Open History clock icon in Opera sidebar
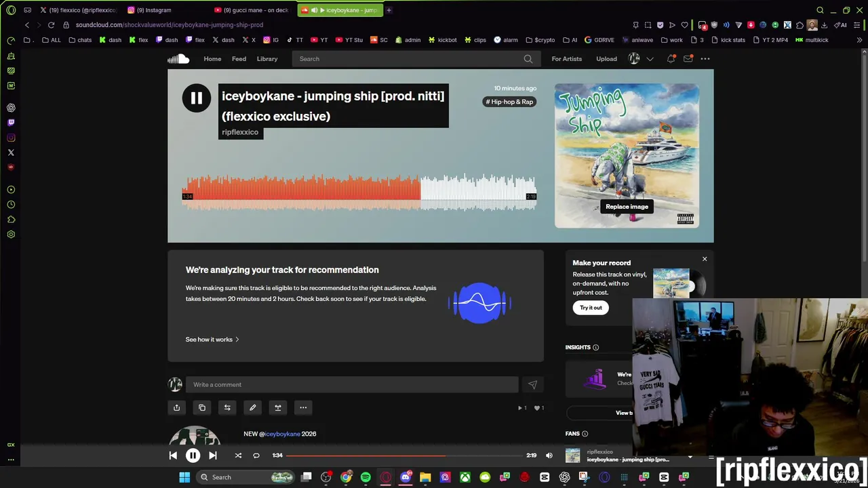 11,205
